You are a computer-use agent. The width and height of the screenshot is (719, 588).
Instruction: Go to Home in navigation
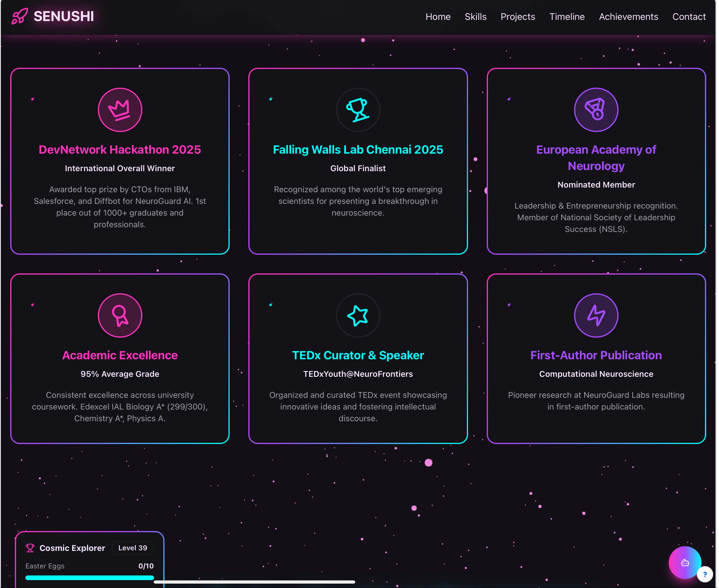click(438, 17)
